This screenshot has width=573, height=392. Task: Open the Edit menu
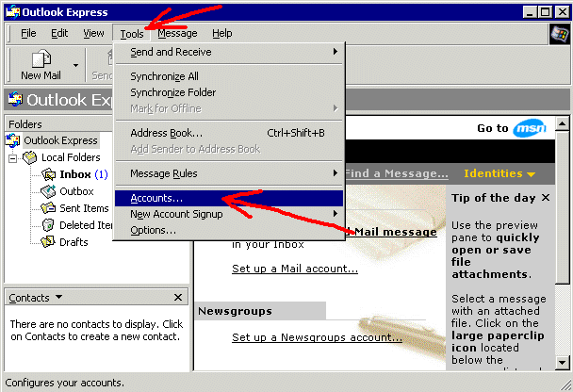(59, 33)
